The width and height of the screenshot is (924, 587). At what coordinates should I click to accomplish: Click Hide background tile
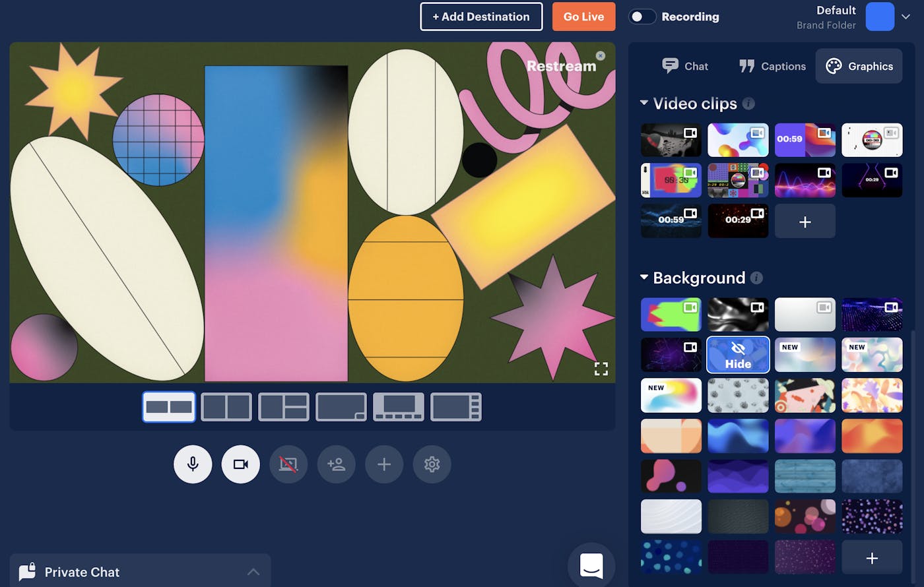click(x=738, y=355)
